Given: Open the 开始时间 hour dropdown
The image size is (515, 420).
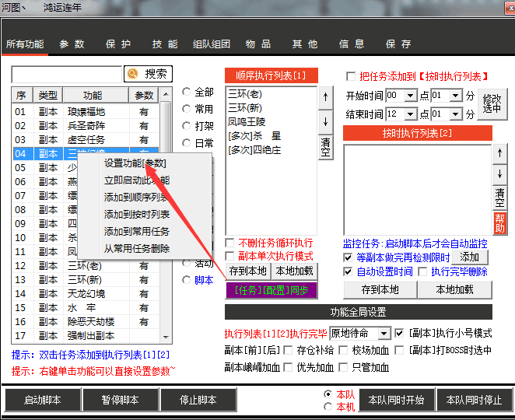Looking at the screenshot, I should point(401,95).
